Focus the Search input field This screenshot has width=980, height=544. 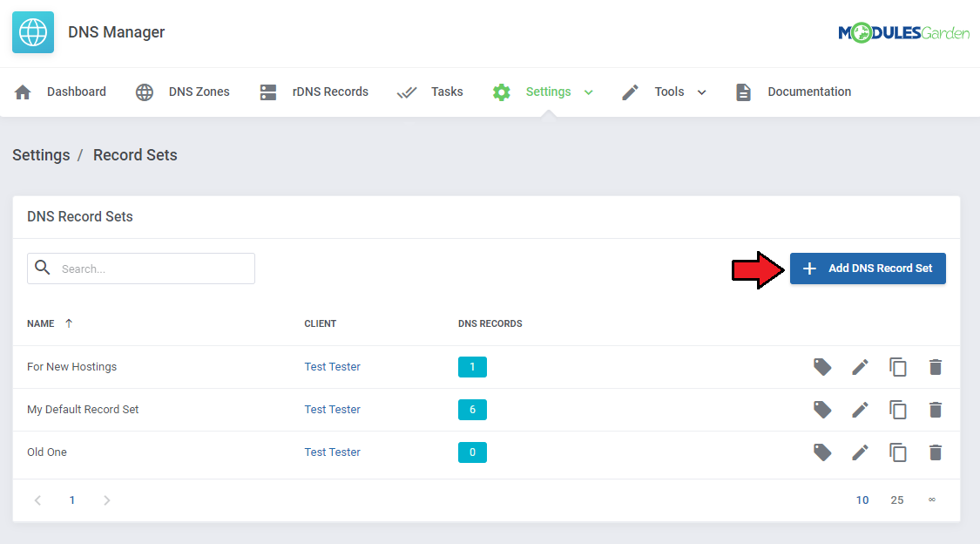[141, 269]
